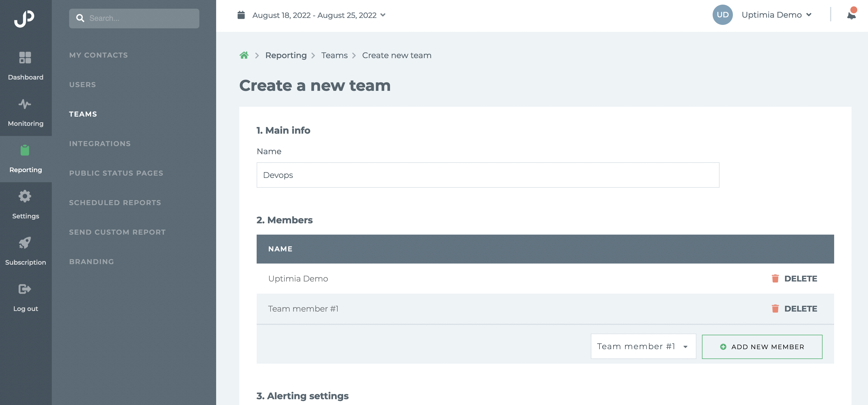Follow the Teams breadcrumb link
Image resolution: width=868 pixels, height=405 pixels.
(x=334, y=55)
